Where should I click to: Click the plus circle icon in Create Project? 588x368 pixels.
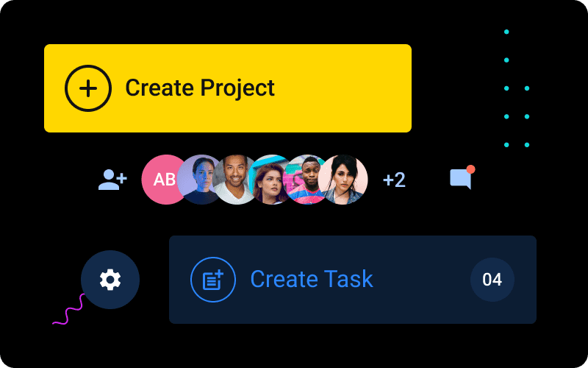pyautogui.click(x=88, y=88)
